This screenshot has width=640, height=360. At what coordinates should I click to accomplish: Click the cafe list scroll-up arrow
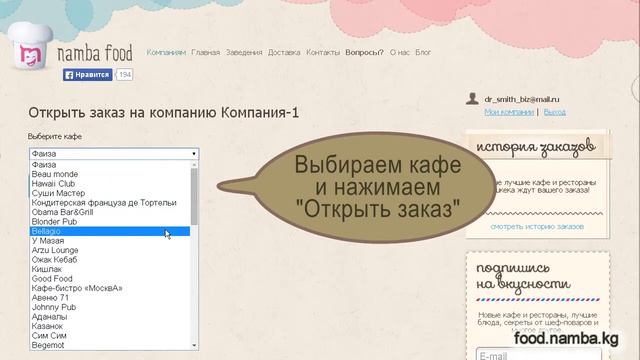(194, 164)
